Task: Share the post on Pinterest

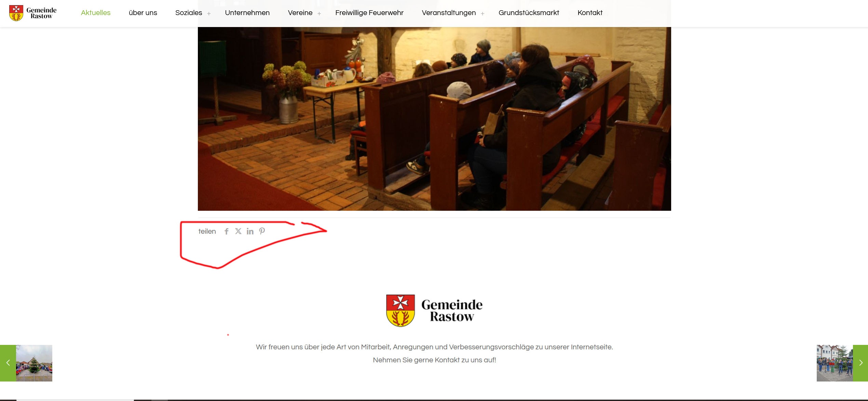Action: click(262, 231)
